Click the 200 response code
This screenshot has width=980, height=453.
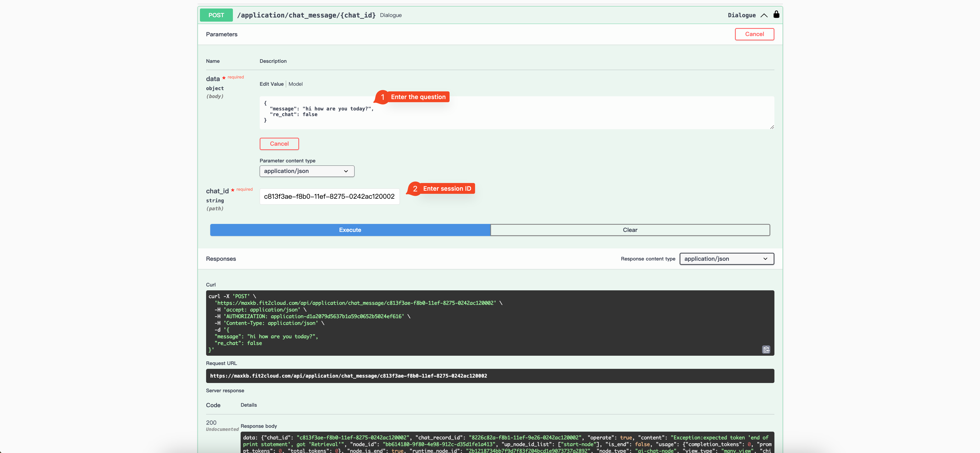(211, 423)
